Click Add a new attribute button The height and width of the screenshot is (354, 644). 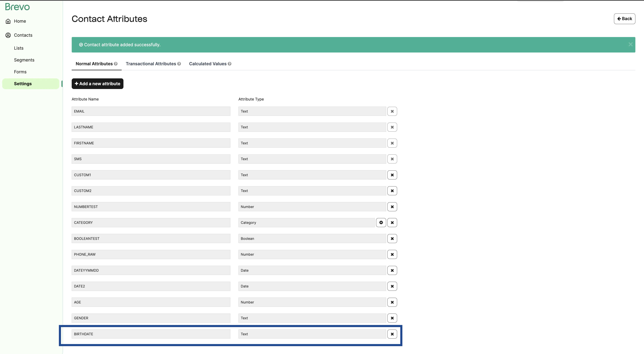coord(98,84)
